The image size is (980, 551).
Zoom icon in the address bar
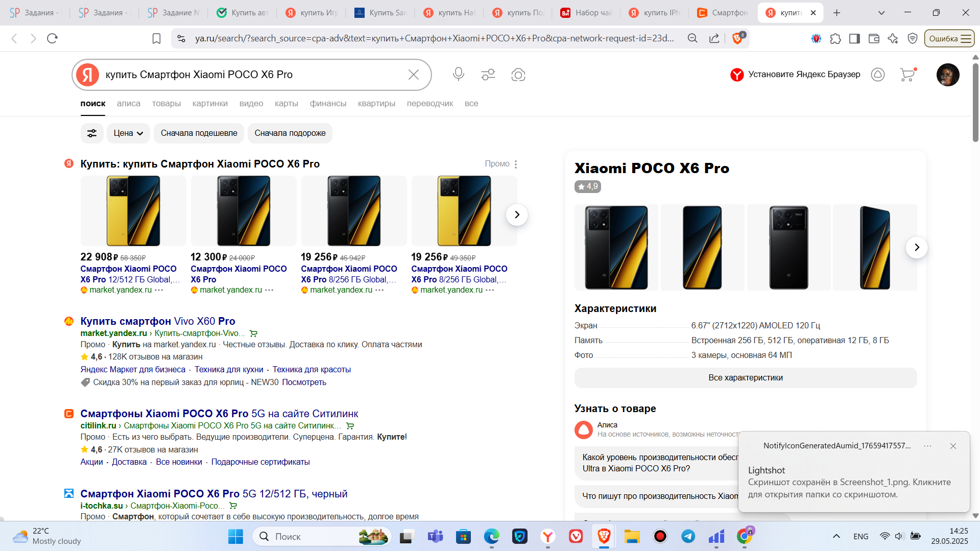click(692, 38)
